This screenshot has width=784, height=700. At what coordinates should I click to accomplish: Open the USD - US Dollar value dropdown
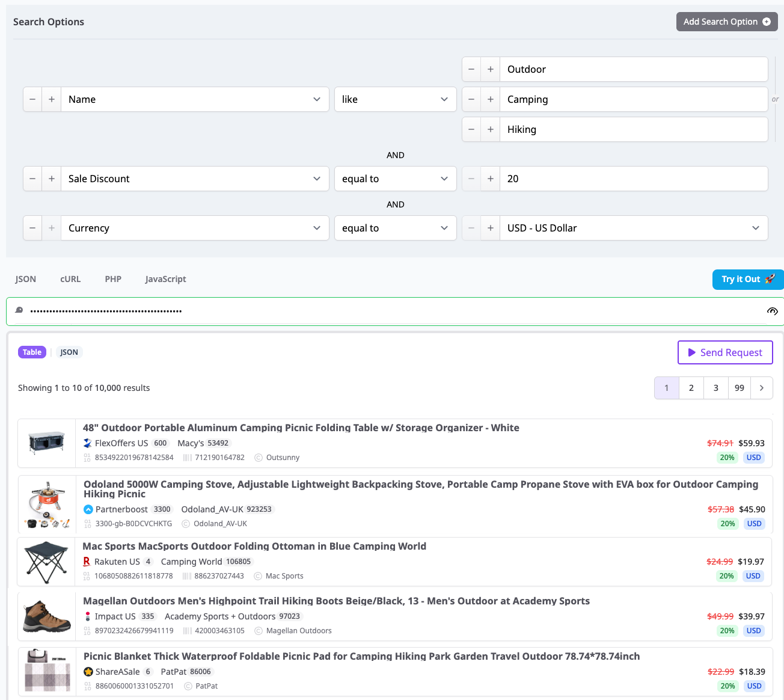[x=634, y=228]
